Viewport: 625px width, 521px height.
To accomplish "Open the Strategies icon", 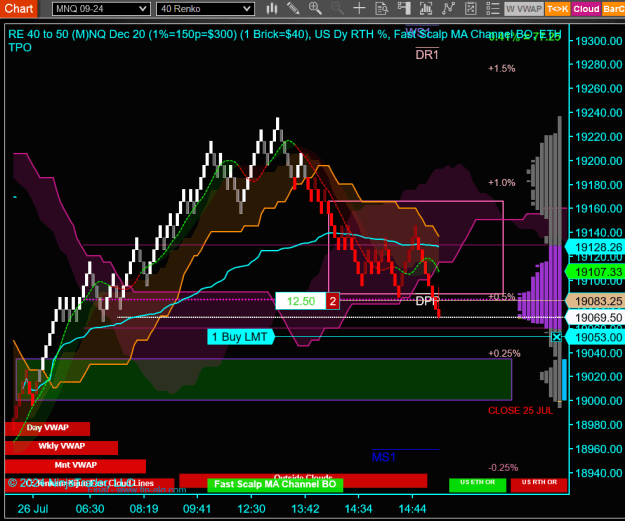I will 470,8.
